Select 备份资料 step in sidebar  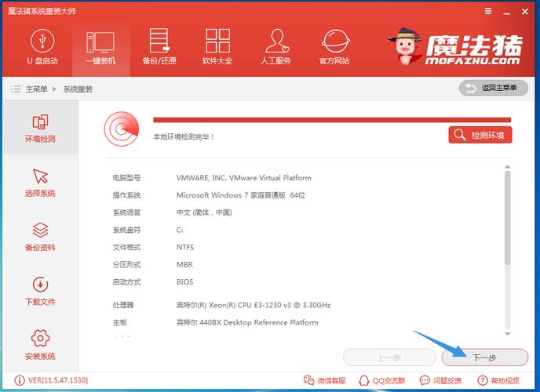coord(40,237)
